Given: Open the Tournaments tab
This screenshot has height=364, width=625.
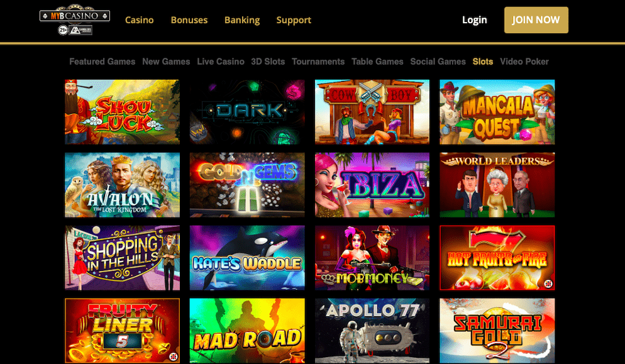Looking at the screenshot, I should [318, 62].
